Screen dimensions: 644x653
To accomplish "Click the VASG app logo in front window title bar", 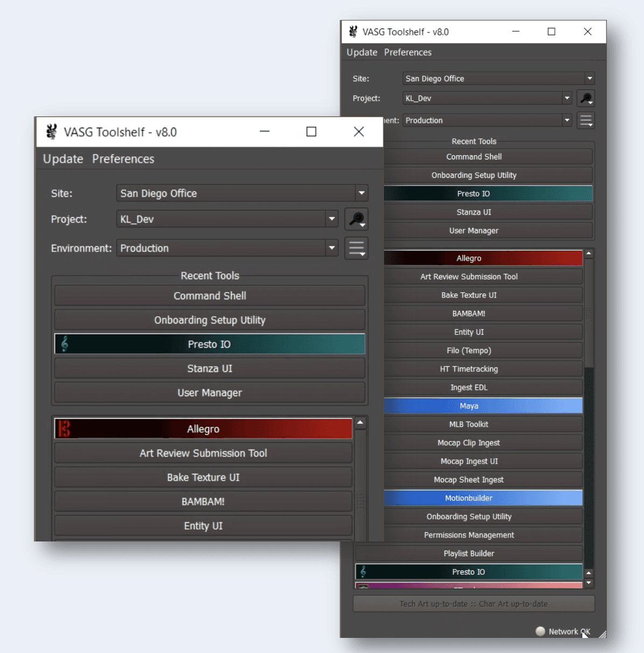I will click(52, 131).
